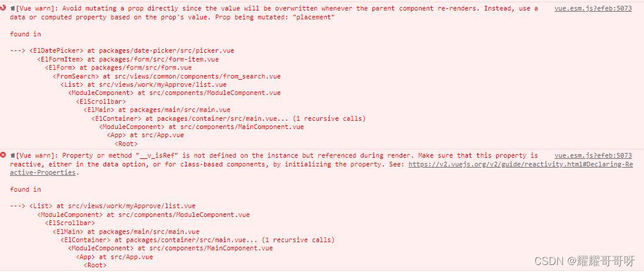Open the first vue.esm.js?efeb:5073 source link
Viewport: 644px width, 272px height.
click(x=592, y=8)
